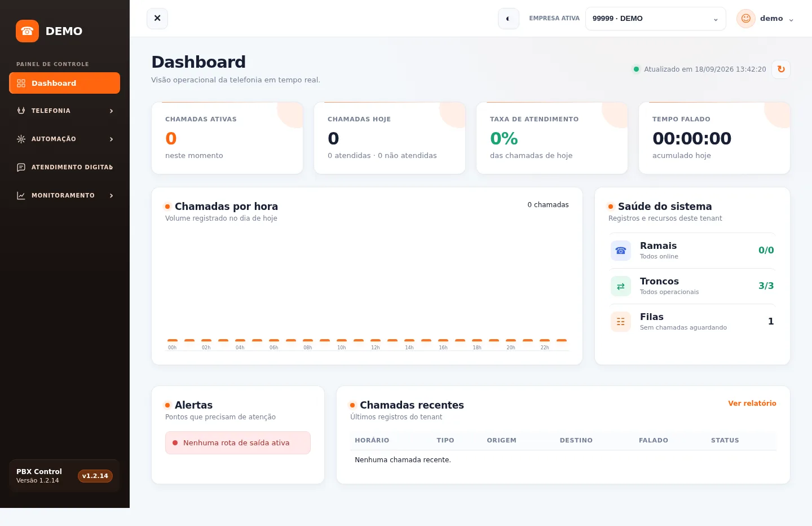Click the Nenhuma rota de saída ativa alert
Image resolution: width=812 pixels, height=526 pixels.
[x=238, y=443]
